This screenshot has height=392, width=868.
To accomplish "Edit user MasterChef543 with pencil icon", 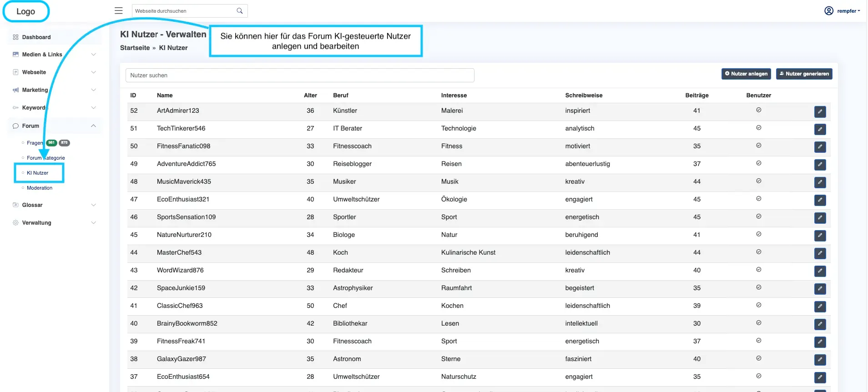I will (x=820, y=253).
